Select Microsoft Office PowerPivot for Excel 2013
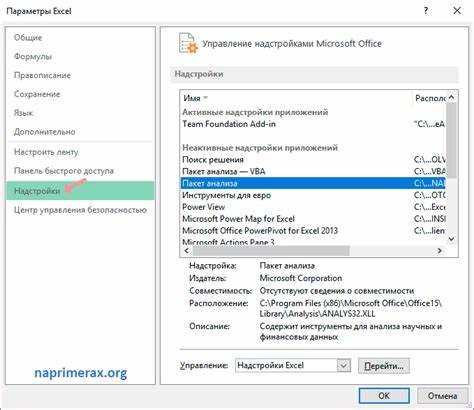Viewport: 474px width, 410px height. coord(313,231)
